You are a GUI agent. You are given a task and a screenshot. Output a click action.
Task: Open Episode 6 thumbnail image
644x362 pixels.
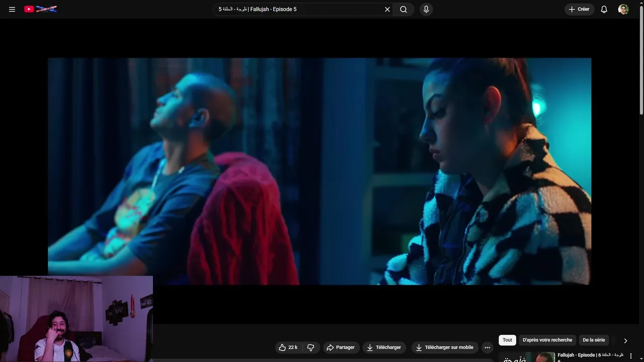(526, 357)
